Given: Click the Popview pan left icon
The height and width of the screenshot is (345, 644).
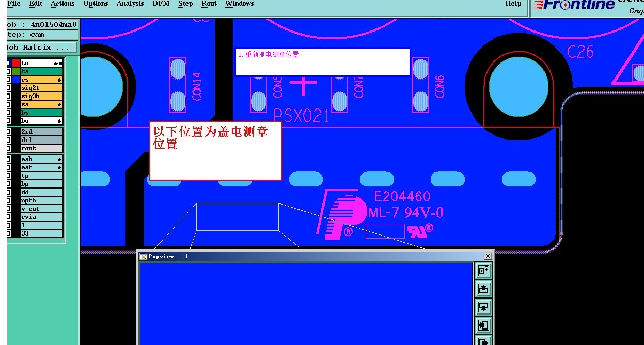Looking at the screenshot, I should [484, 325].
